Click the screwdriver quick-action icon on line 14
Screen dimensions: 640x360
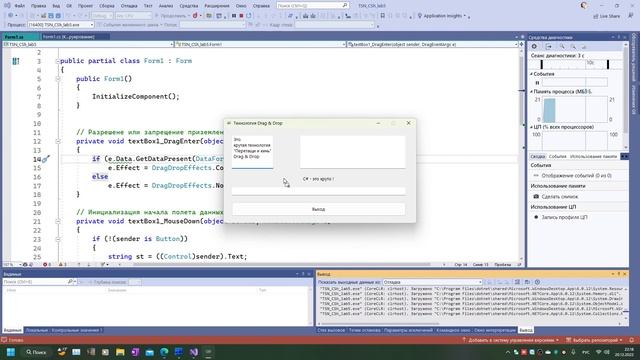pyautogui.click(x=46, y=159)
